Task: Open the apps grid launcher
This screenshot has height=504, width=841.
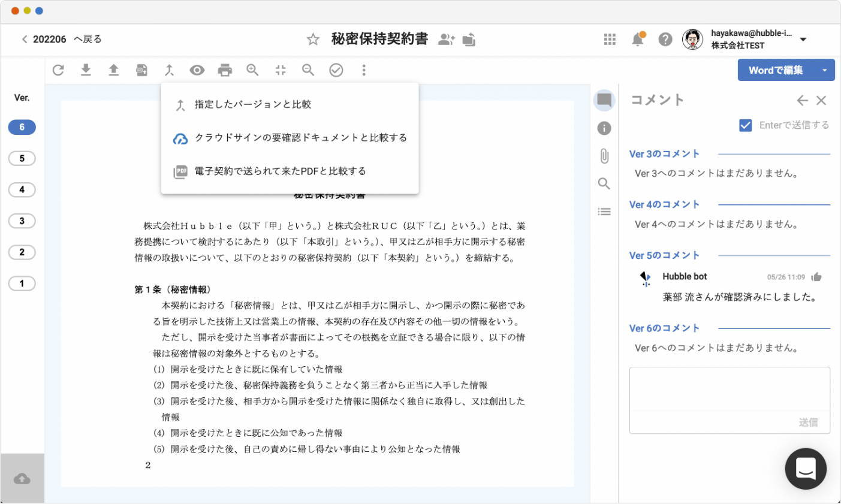Action: coord(610,40)
